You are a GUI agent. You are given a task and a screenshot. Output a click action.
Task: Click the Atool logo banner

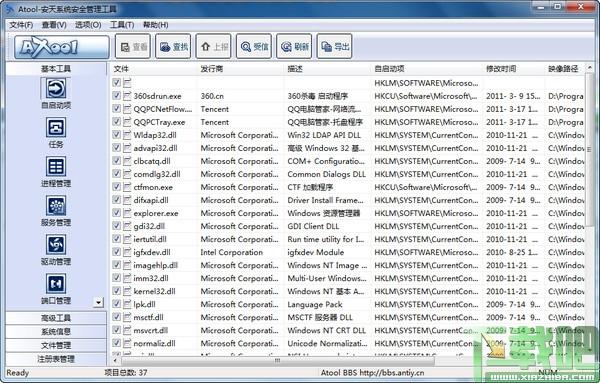pyautogui.click(x=62, y=47)
